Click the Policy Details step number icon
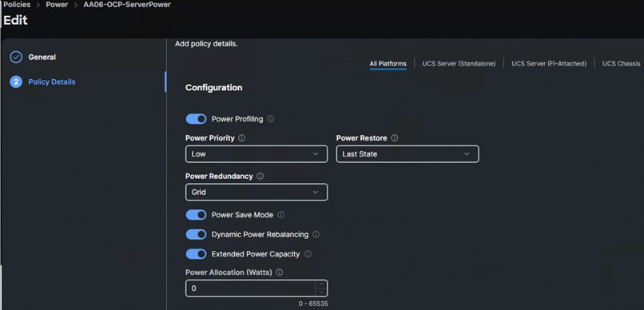The width and height of the screenshot is (644, 310). point(16,81)
